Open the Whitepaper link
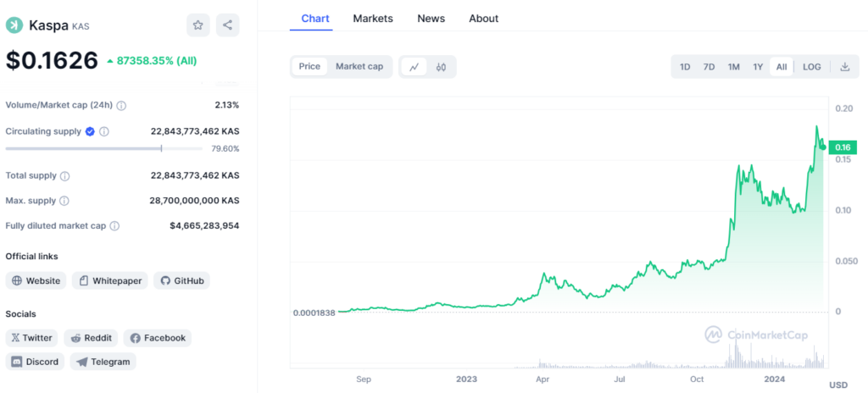 [x=110, y=280]
